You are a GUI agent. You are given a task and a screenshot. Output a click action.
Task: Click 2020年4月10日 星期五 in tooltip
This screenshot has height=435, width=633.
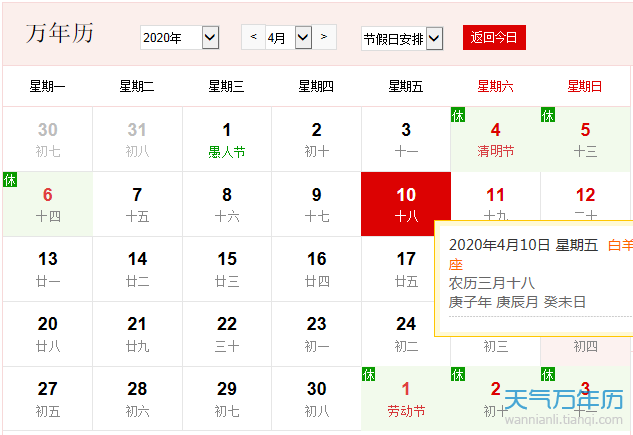523,245
